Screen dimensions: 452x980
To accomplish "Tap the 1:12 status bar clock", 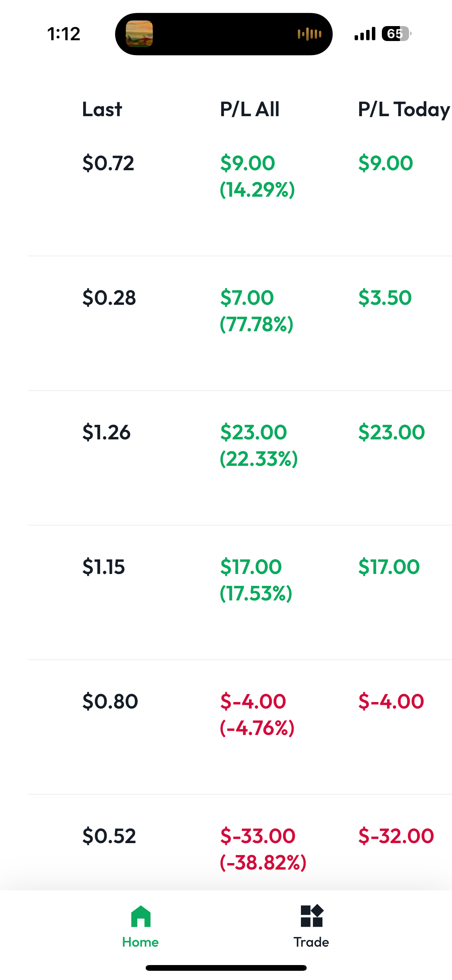I will pyautogui.click(x=64, y=34).
